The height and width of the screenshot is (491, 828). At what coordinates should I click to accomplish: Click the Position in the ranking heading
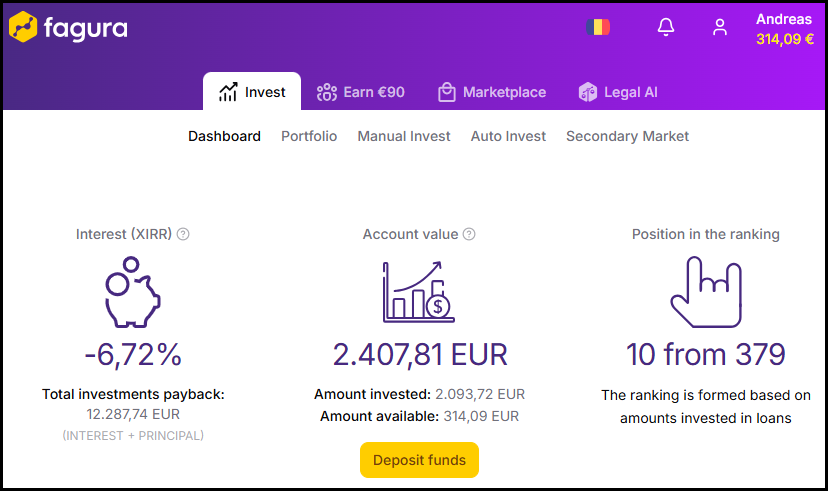point(705,234)
